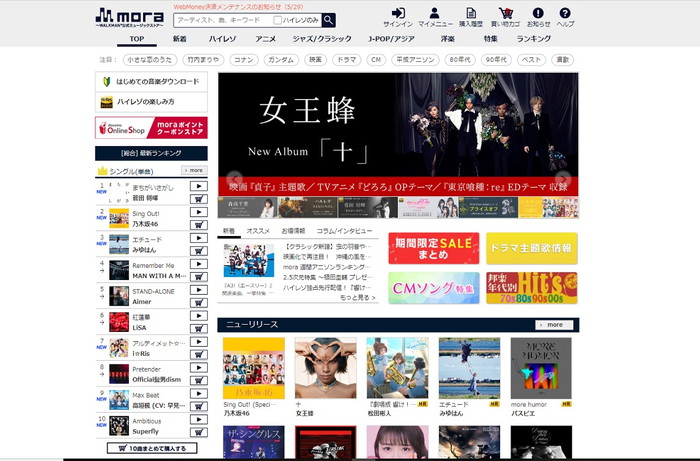The height and width of the screenshot is (461, 700).
Task: Open CMソング特集 banner
Action: pyautogui.click(x=433, y=288)
